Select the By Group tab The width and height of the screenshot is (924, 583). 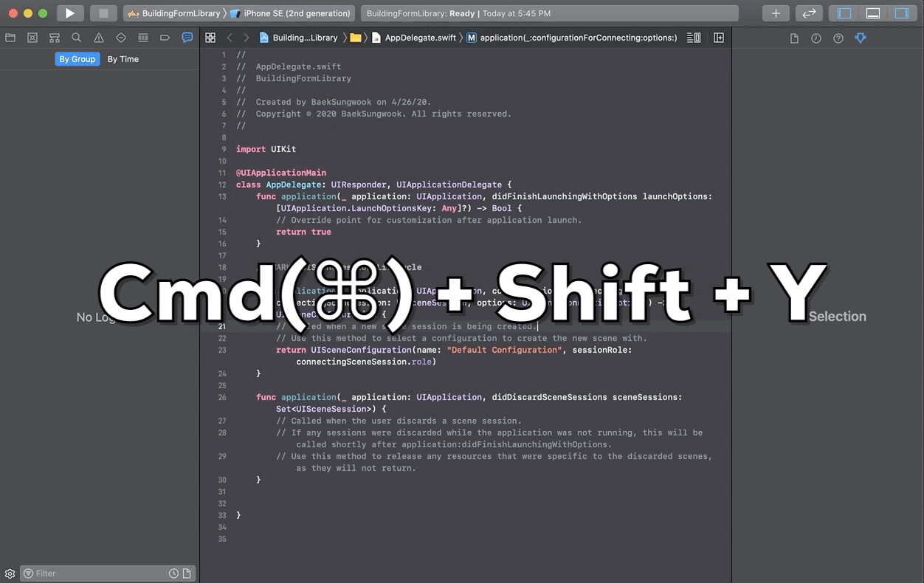77,59
